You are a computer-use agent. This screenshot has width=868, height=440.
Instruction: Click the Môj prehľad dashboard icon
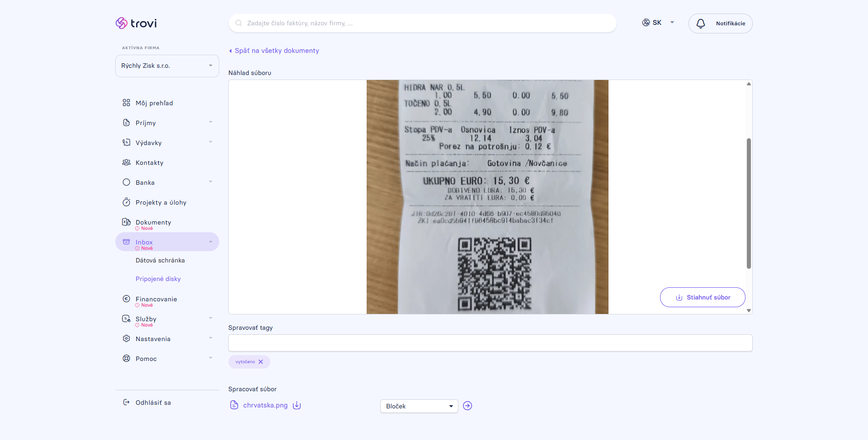pyautogui.click(x=126, y=103)
